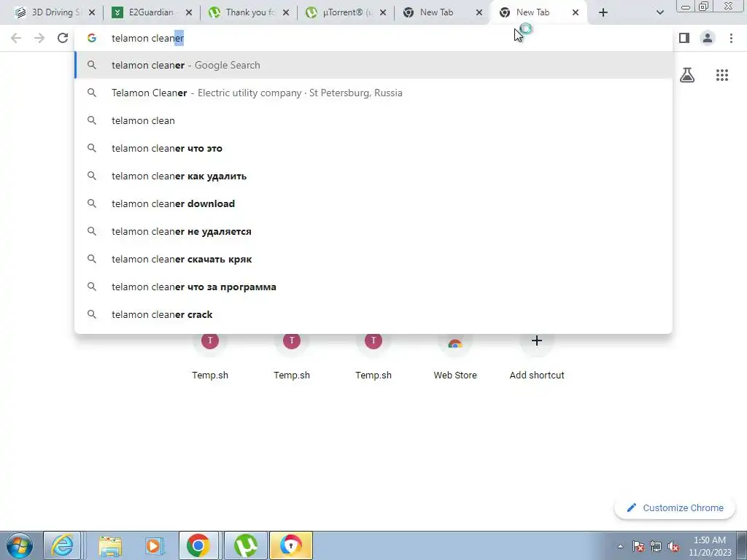This screenshot has height=560, width=747.
Task: Close the active New Tab
Action: tap(576, 13)
